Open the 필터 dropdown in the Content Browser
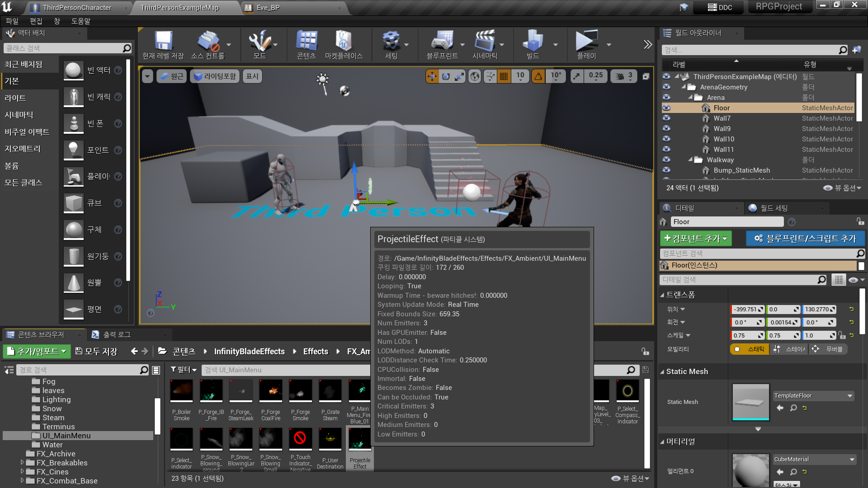 pyautogui.click(x=183, y=370)
